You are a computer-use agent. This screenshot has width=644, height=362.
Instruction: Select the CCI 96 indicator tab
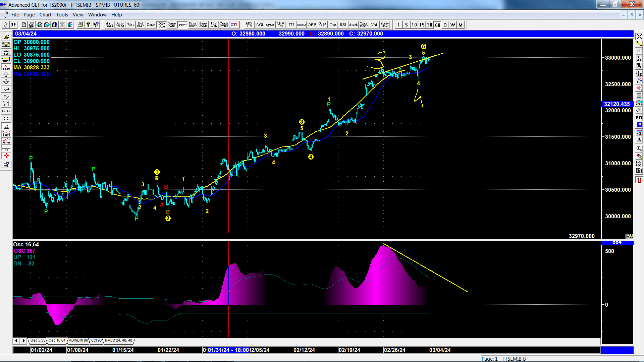(96, 341)
